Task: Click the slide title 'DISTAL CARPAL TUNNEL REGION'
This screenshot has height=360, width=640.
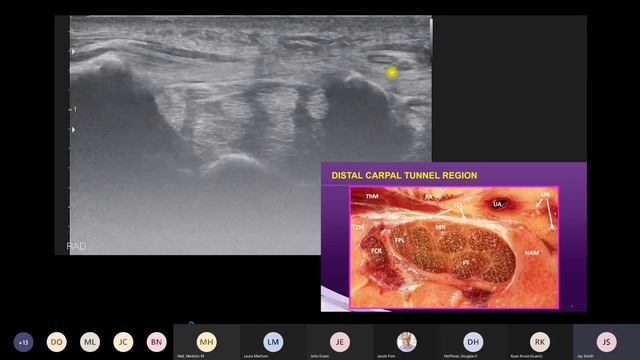Action: [404, 176]
